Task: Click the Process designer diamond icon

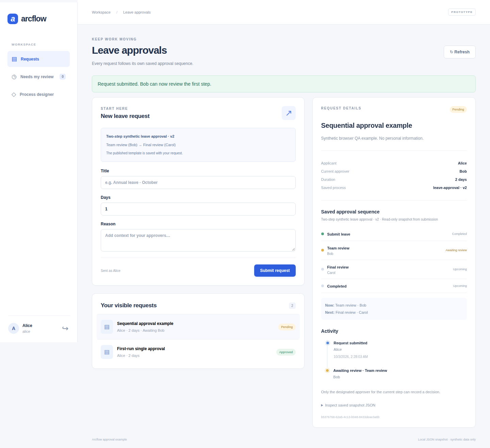Action: pyautogui.click(x=14, y=94)
